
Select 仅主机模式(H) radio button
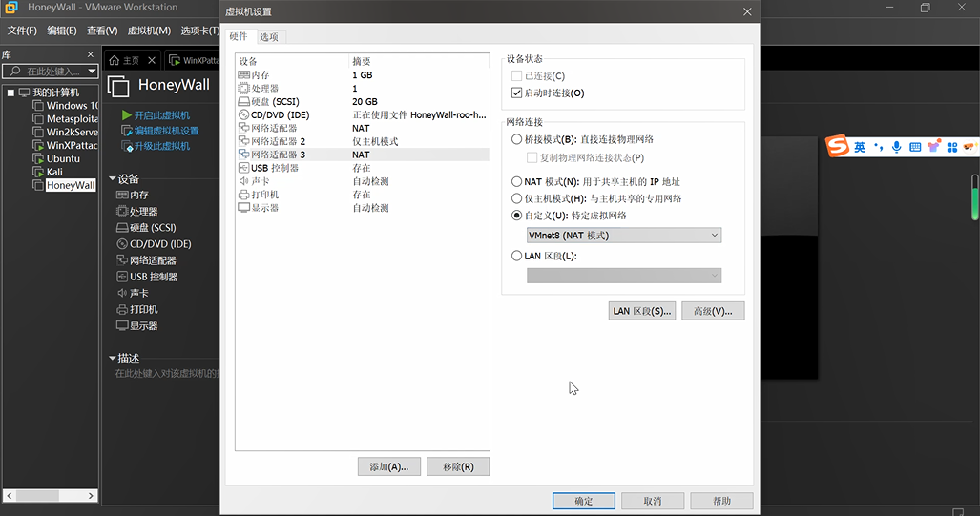[x=516, y=198]
